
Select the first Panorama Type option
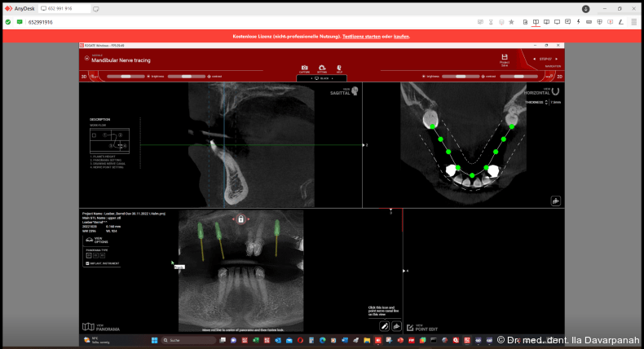[x=88, y=255]
